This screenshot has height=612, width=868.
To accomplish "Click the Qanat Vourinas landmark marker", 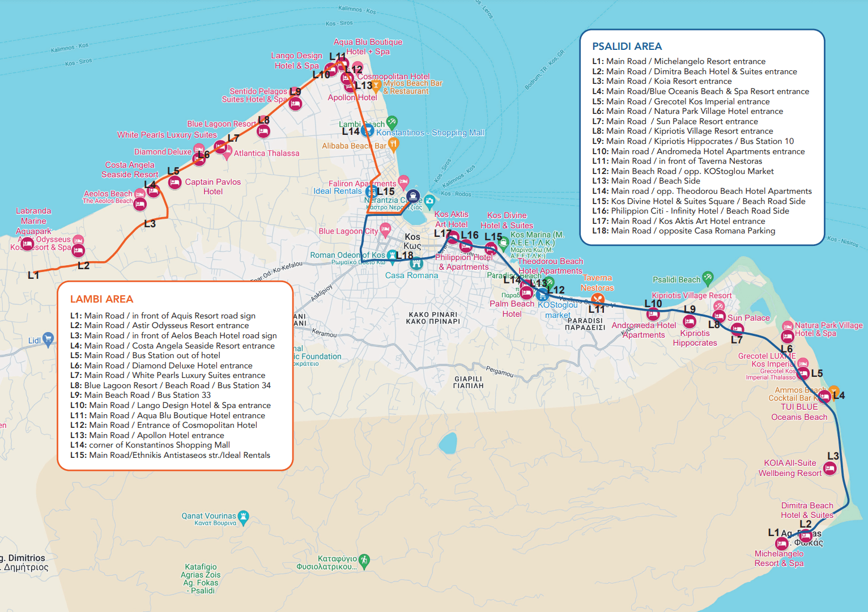I will [x=244, y=517].
